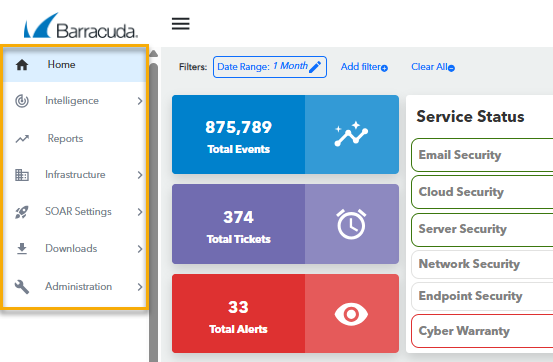Click the minus icon beside Clear All
This screenshot has width=553, height=362.
pyautogui.click(x=451, y=68)
